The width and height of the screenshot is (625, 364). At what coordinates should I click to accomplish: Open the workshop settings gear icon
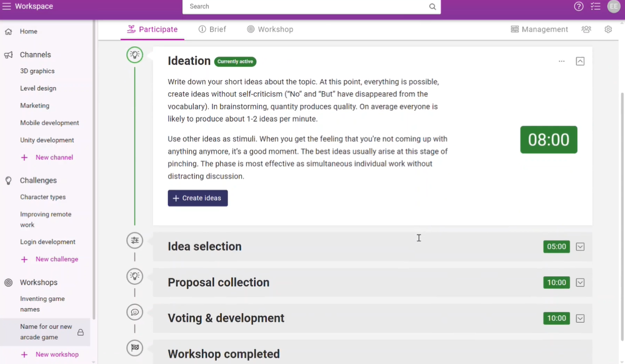pyautogui.click(x=608, y=29)
